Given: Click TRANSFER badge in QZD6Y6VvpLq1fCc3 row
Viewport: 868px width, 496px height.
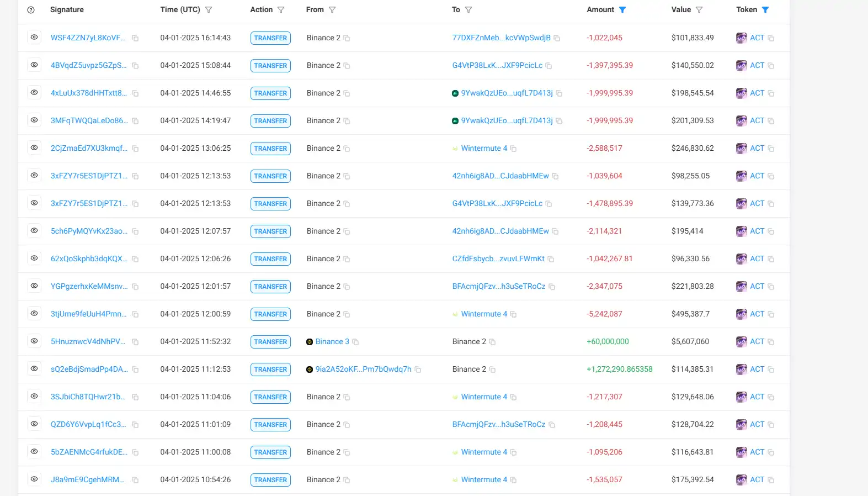Looking at the screenshot, I should coord(270,425).
